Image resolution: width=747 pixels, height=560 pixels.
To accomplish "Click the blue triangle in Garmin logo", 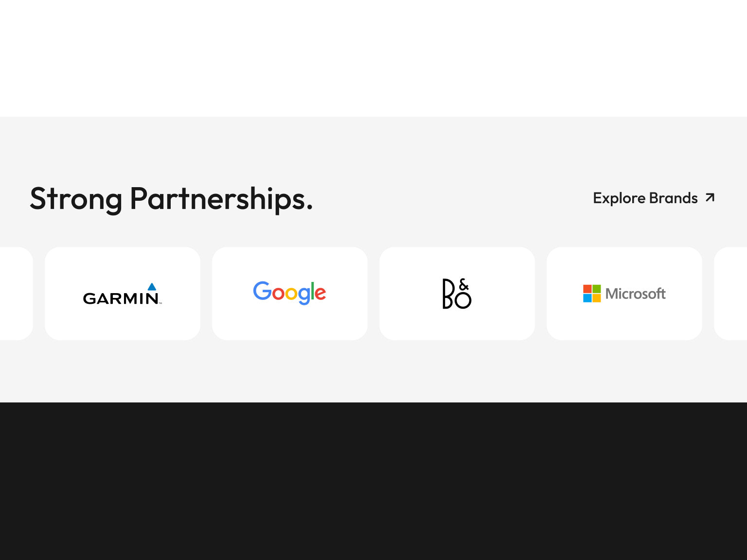I will (x=152, y=287).
